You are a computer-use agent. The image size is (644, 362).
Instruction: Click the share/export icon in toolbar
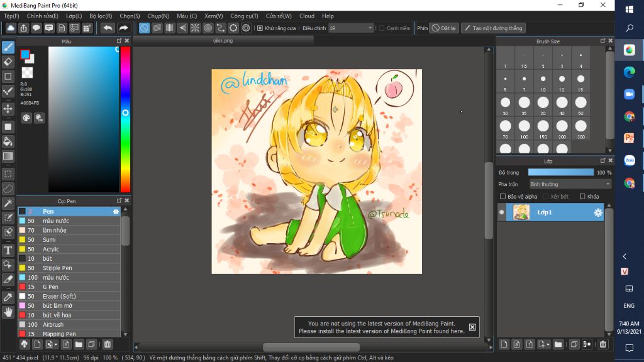(23, 28)
